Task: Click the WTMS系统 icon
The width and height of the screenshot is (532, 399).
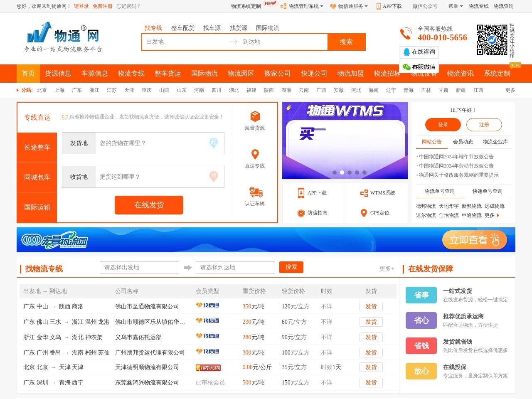Action: tap(364, 193)
